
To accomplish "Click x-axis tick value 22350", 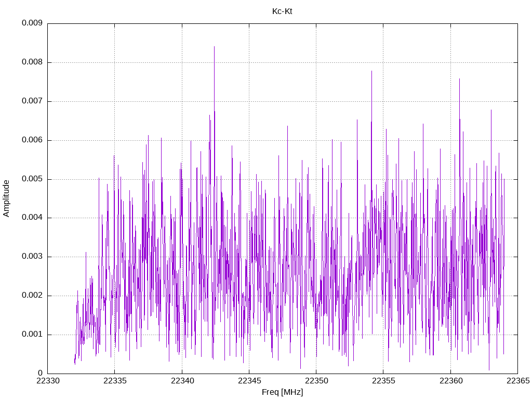I will [316, 381].
